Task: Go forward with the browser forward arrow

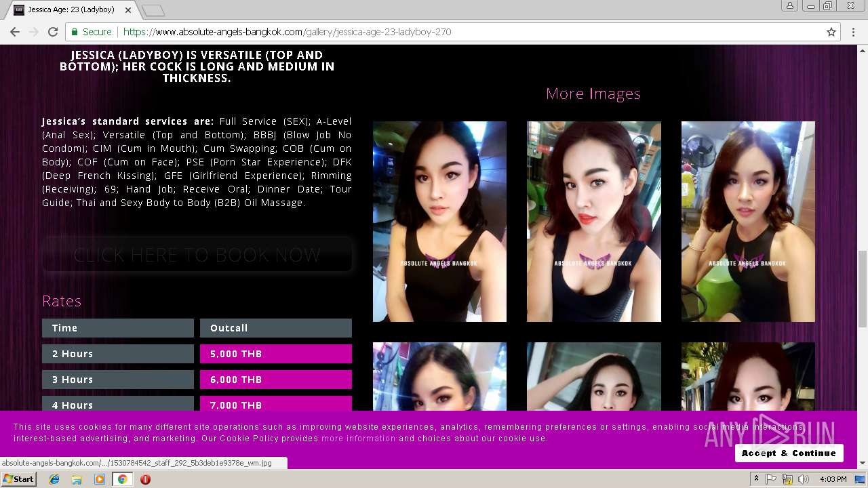Action: coord(33,32)
